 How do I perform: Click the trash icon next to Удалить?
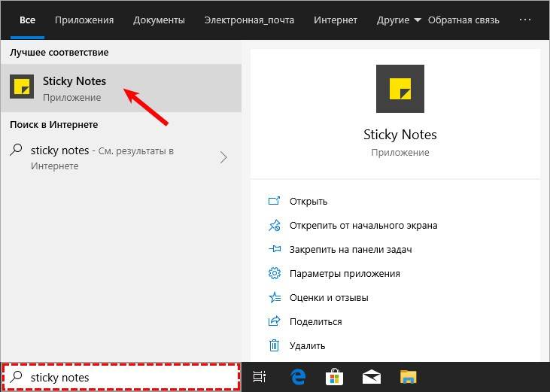pyautogui.click(x=275, y=346)
